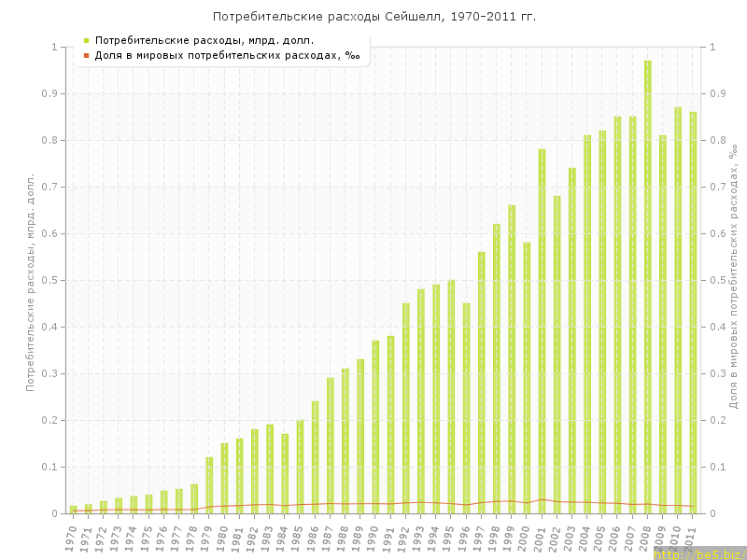The height and width of the screenshot is (560, 747).
Task: Click the chart title 'Потребительские расходы Сейшелл'
Action: click(373, 17)
